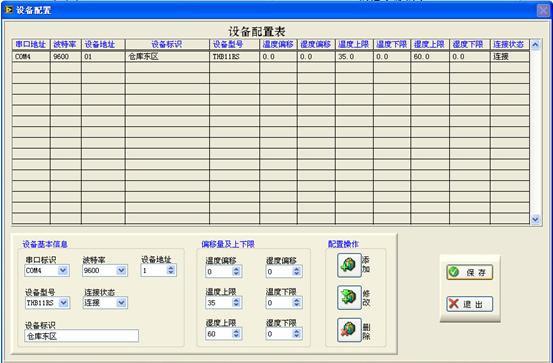Click the 连接 status cell in the table
The image size is (553, 363).
(x=510, y=56)
